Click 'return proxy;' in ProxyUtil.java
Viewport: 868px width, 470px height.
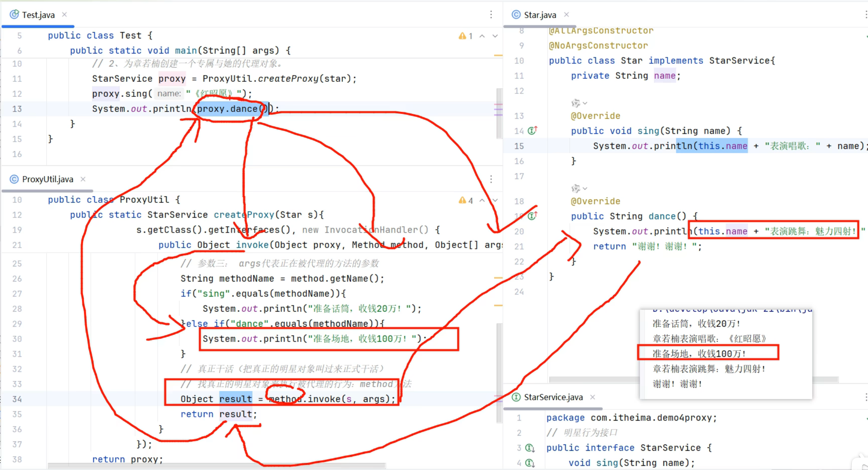tap(128, 459)
